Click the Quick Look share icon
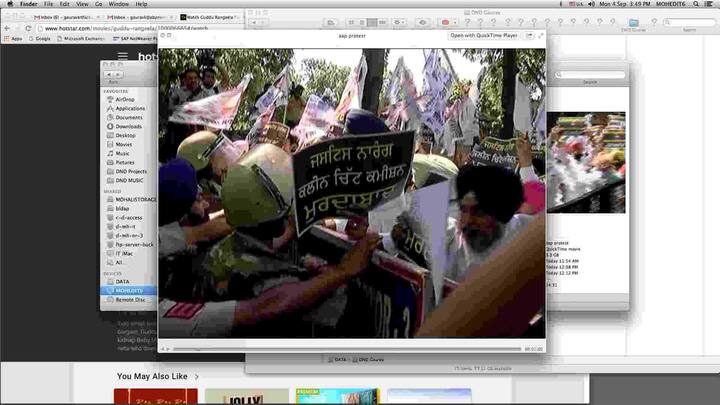This screenshot has width=720, height=405. (x=529, y=35)
